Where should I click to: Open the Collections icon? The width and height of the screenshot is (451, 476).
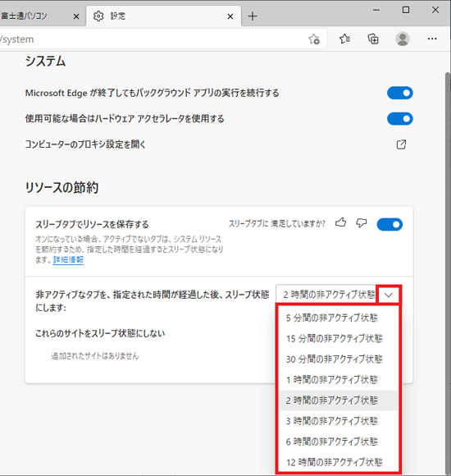tap(373, 39)
